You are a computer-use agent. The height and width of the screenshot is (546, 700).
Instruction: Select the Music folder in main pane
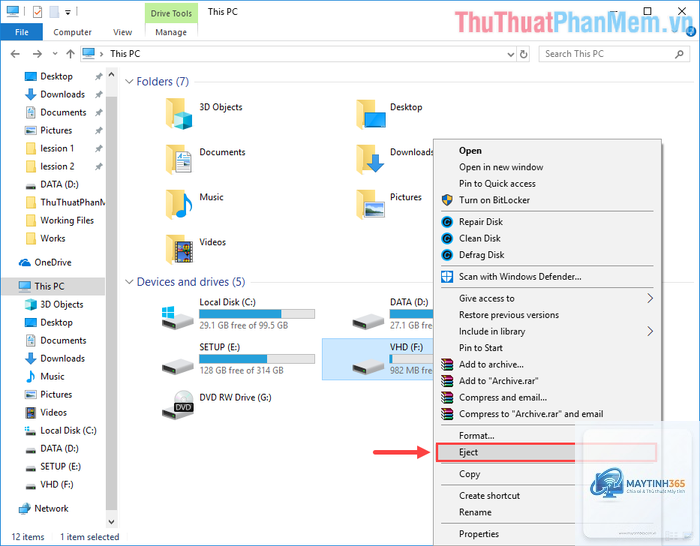[x=195, y=204]
